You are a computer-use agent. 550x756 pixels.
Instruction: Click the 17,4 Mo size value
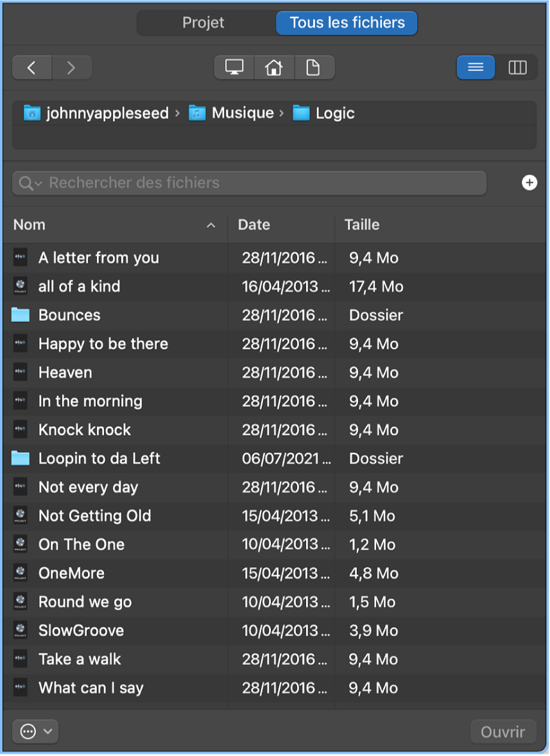tap(376, 286)
